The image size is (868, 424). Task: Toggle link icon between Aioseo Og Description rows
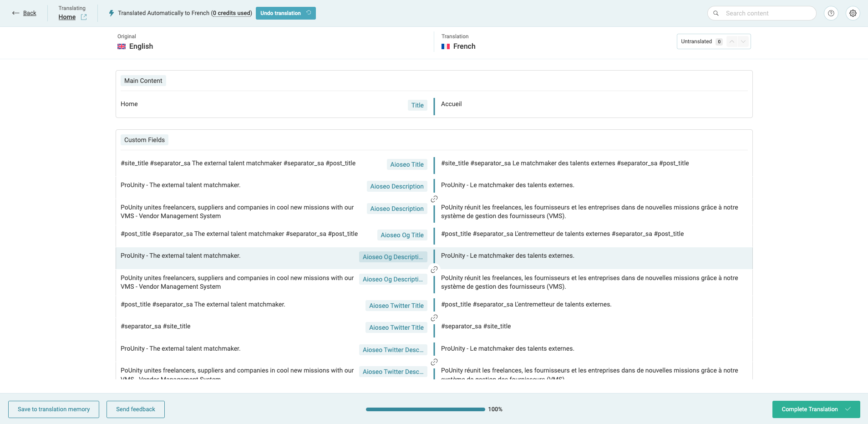pyautogui.click(x=434, y=270)
